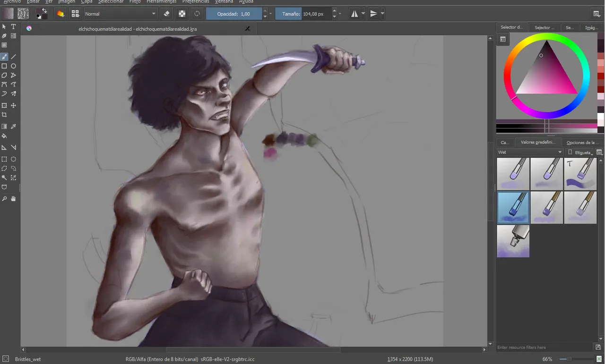The width and height of the screenshot is (605, 364).
Task: Toggle vertical mirror tool
Action: (373, 14)
